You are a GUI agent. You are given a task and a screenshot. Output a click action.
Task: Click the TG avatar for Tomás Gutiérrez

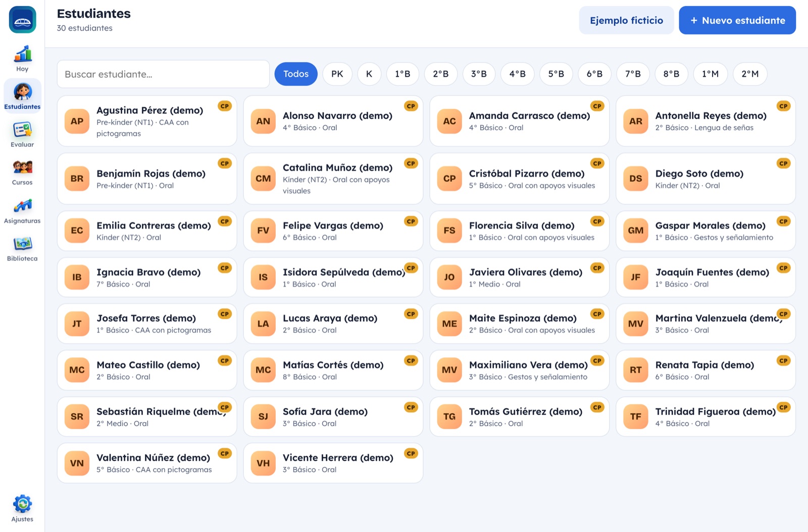click(449, 417)
